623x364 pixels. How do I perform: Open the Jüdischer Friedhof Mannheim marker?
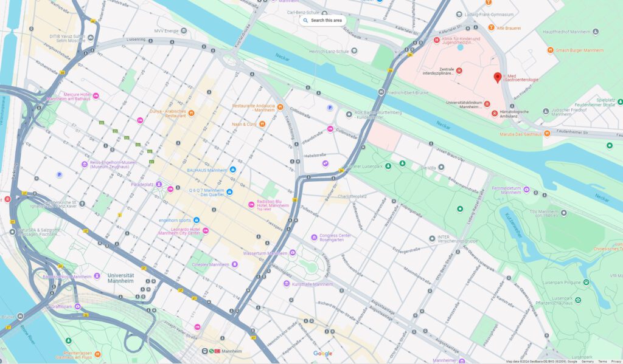point(546,112)
